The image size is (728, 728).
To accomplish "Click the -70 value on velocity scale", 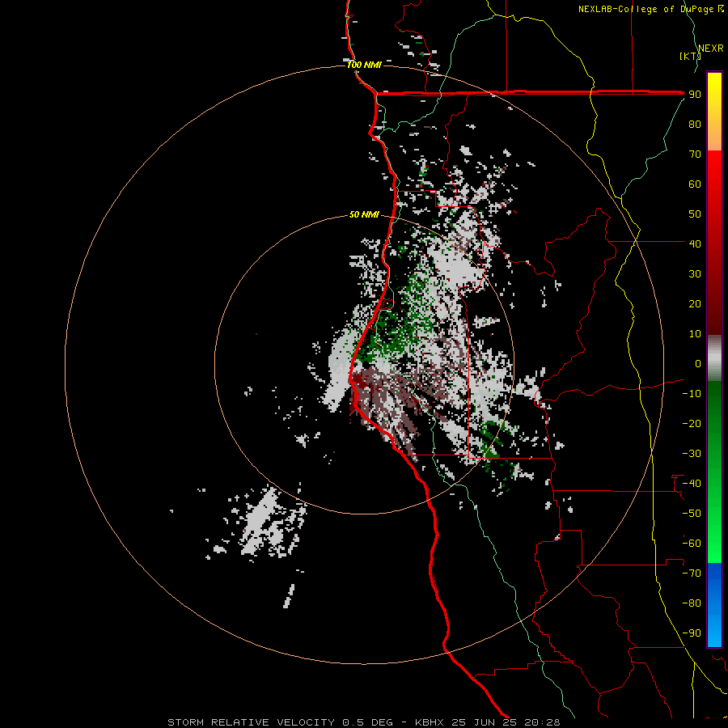I will click(x=692, y=574).
